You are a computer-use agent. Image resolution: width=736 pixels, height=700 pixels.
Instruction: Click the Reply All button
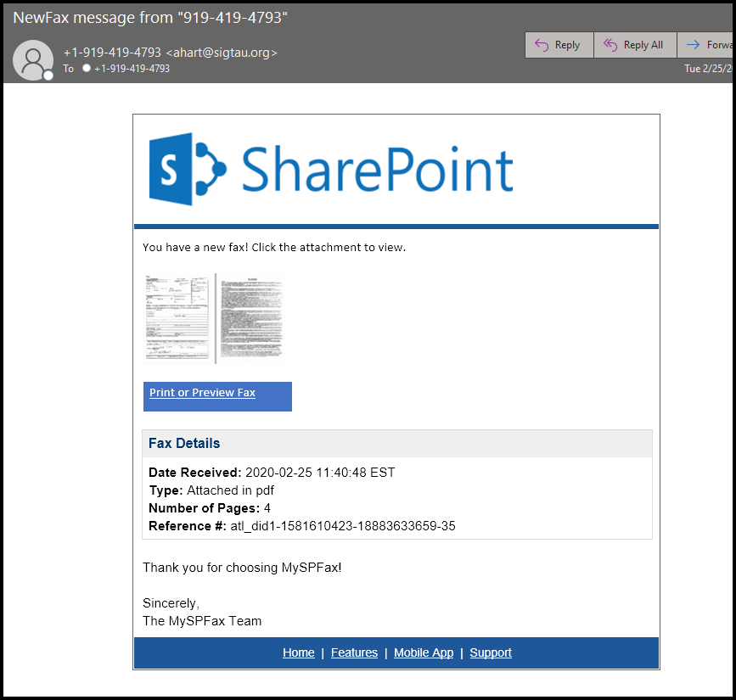tap(635, 45)
